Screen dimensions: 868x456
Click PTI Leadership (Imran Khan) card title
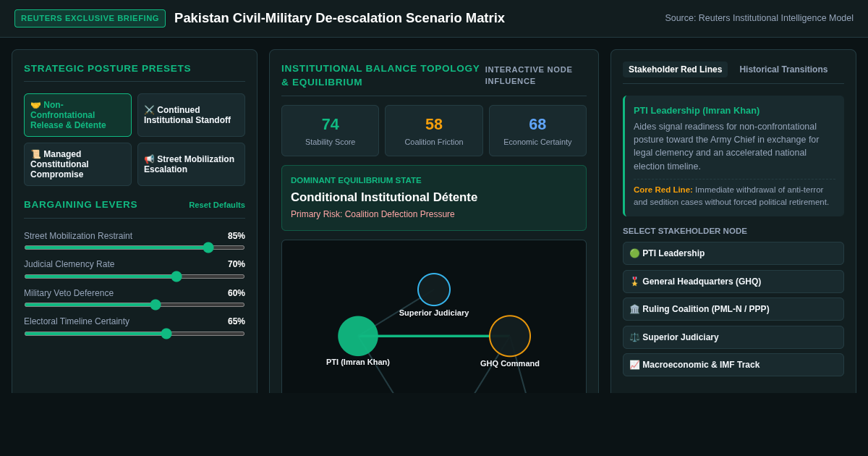click(x=697, y=110)
